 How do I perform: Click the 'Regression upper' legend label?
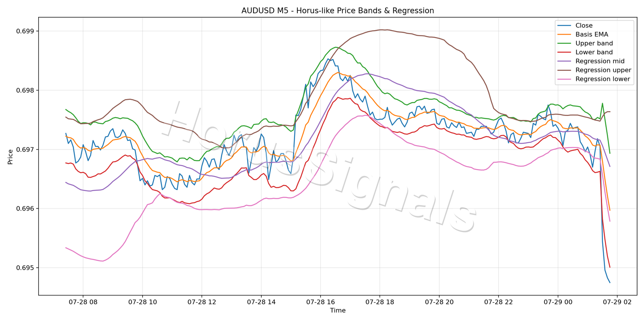(603, 70)
